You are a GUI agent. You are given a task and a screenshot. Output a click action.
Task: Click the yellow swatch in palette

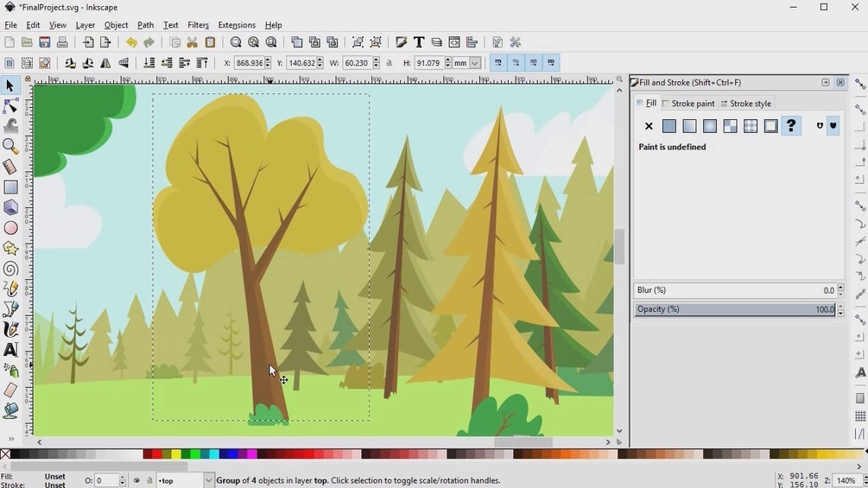176,454
